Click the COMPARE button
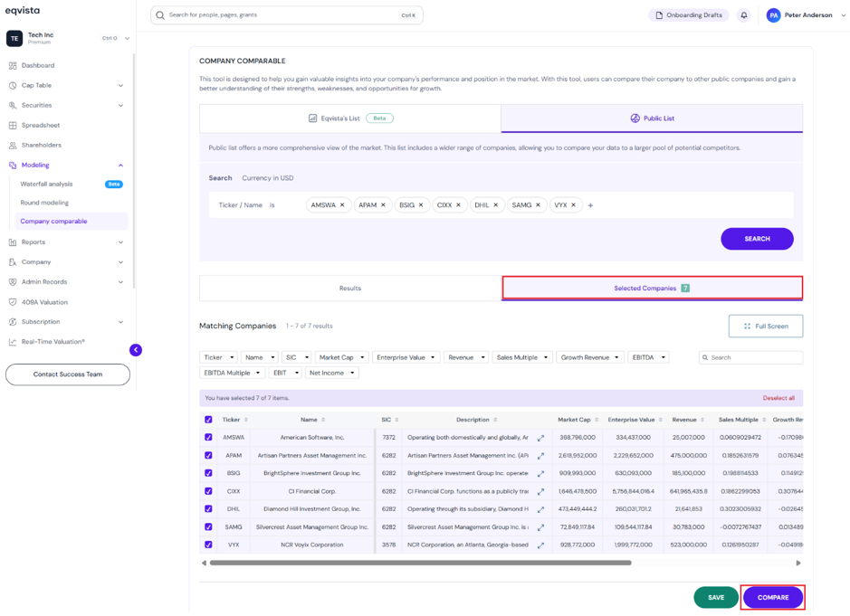This screenshot has height=616, width=850. tap(773, 598)
